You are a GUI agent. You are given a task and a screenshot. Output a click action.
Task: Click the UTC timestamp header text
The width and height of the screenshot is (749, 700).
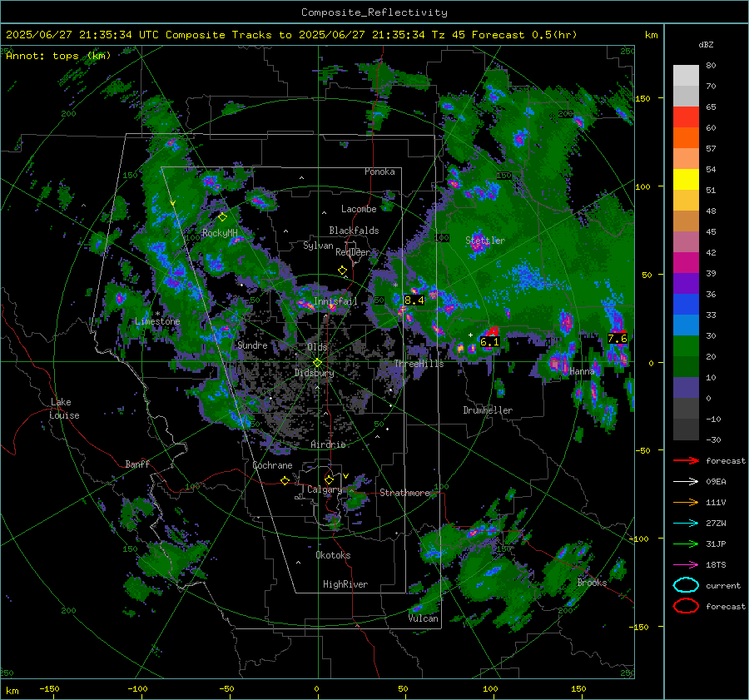(x=291, y=35)
